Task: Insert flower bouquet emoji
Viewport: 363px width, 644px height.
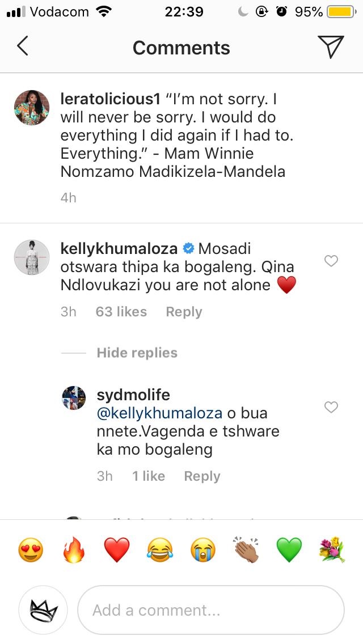Action: click(x=332, y=550)
